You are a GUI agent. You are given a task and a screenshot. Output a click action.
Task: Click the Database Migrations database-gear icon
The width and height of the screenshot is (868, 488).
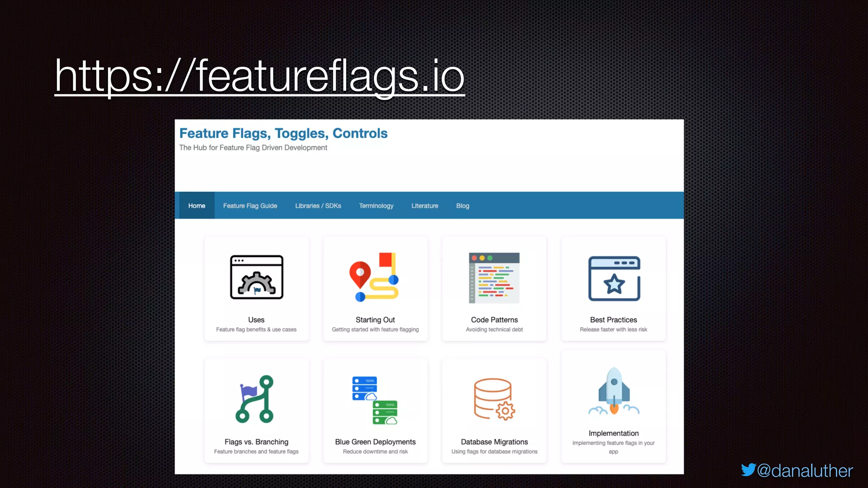click(494, 399)
